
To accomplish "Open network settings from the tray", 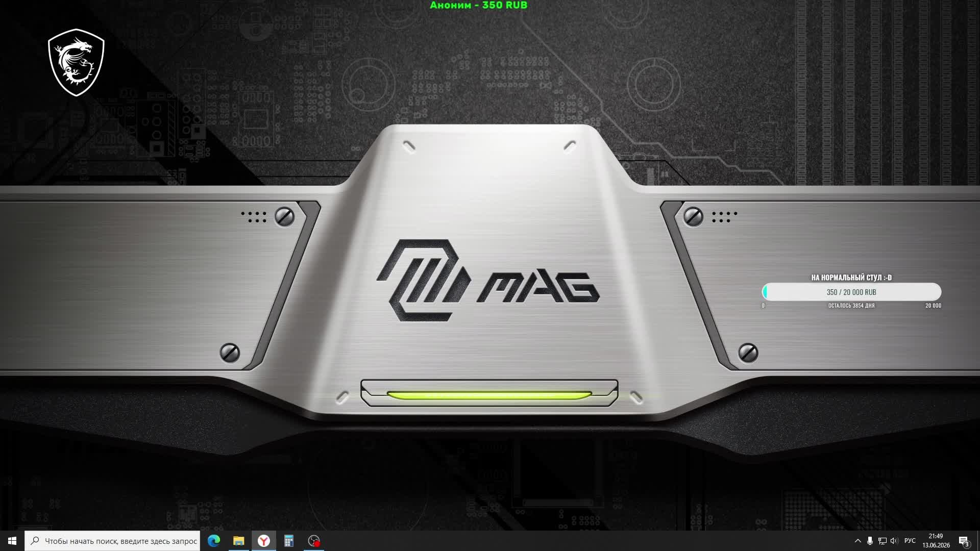I will (x=882, y=541).
